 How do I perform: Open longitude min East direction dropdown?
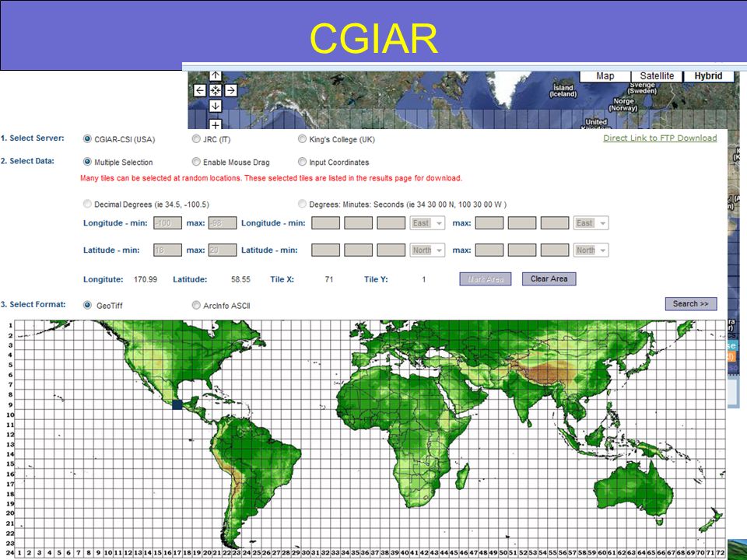(x=427, y=223)
